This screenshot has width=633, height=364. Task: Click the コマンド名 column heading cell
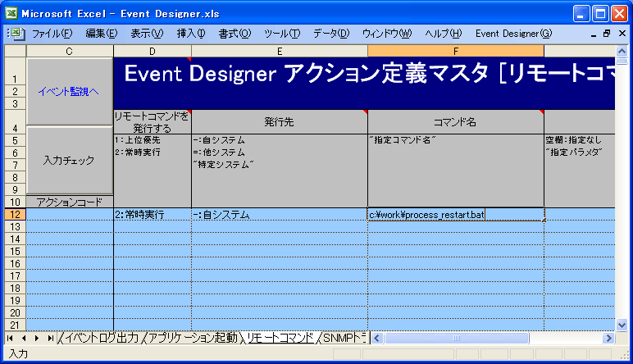click(x=456, y=122)
